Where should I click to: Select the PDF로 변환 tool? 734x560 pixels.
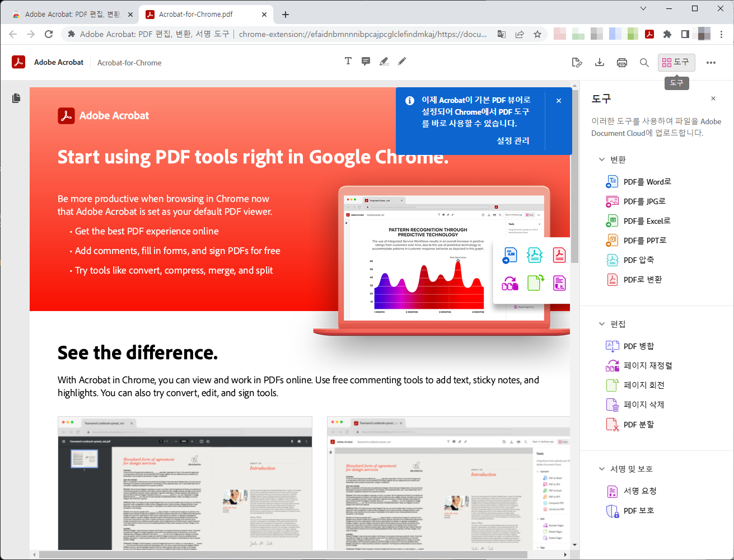634,280
